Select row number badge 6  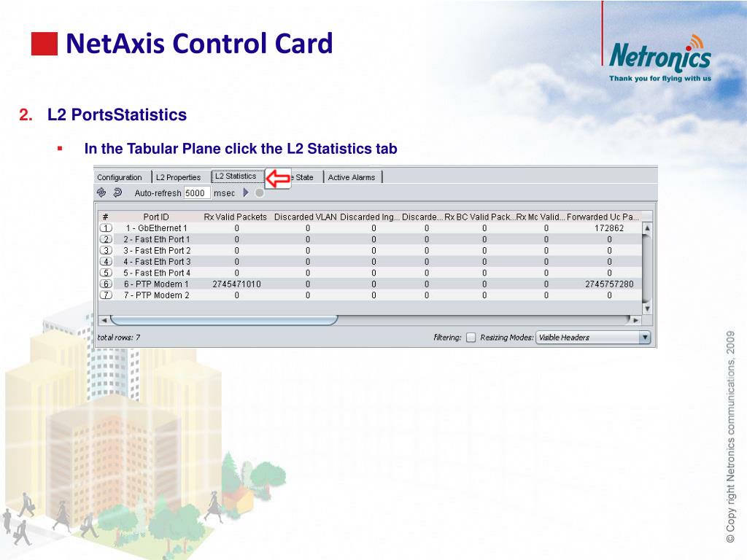pyautogui.click(x=106, y=284)
